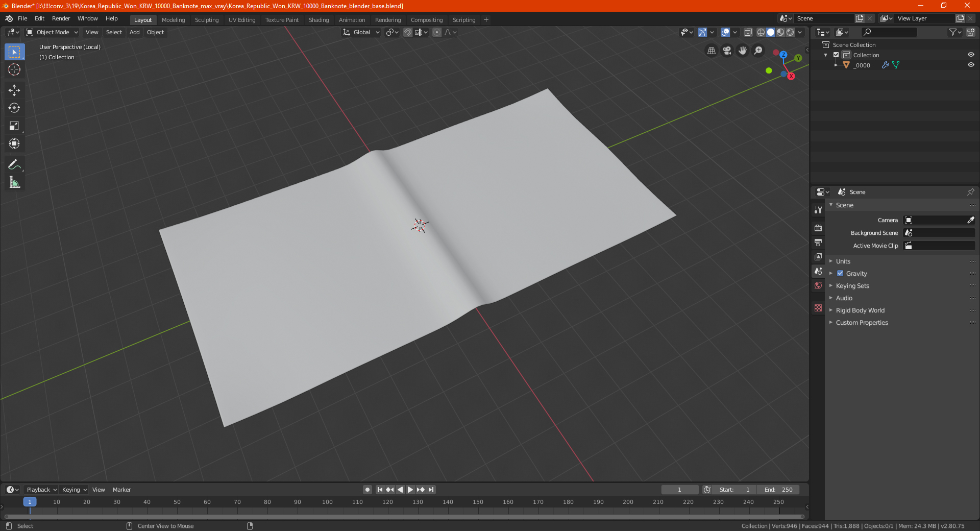This screenshot has height=531, width=980.
Task: Toggle snapping magnet button
Action: pyautogui.click(x=407, y=32)
